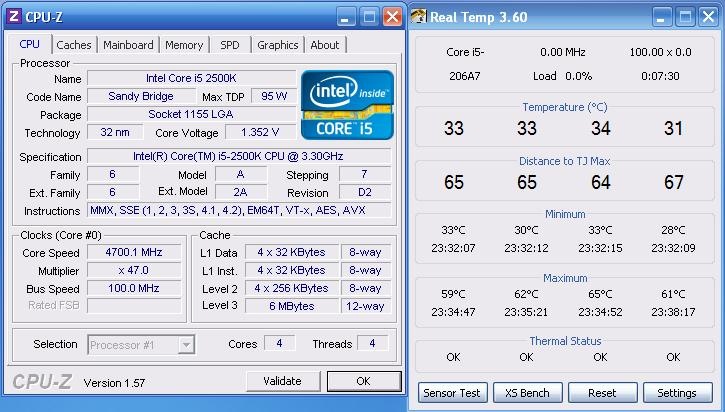Select the SPD tab

tap(229, 45)
